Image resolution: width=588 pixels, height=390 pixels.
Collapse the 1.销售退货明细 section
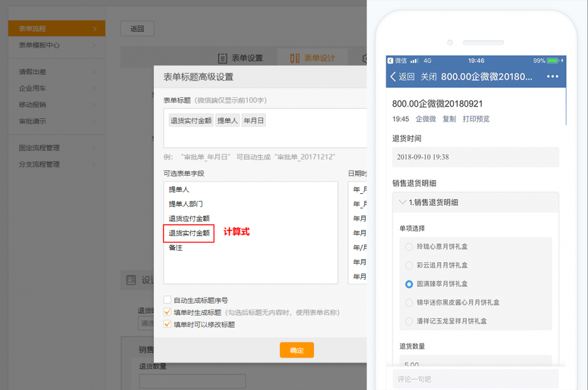(x=401, y=202)
